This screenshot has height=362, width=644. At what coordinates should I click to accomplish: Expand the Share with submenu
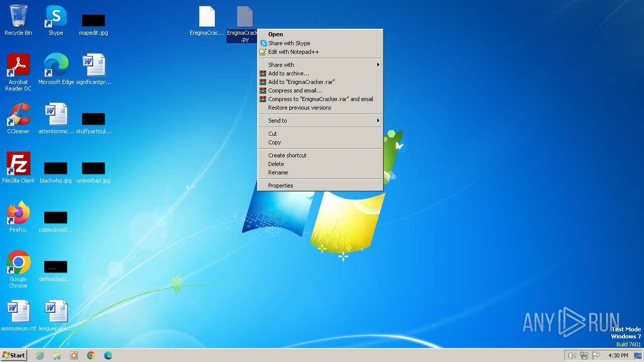pyautogui.click(x=320, y=65)
